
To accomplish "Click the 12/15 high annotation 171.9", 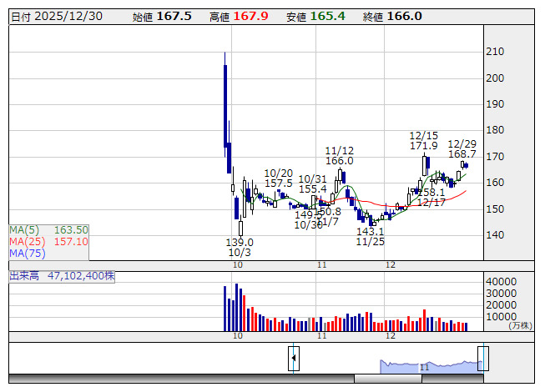I will (x=424, y=141).
